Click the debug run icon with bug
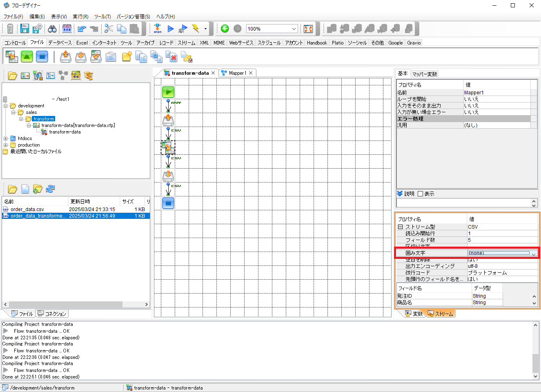The height and width of the screenshot is (392, 541). (x=183, y=29)
